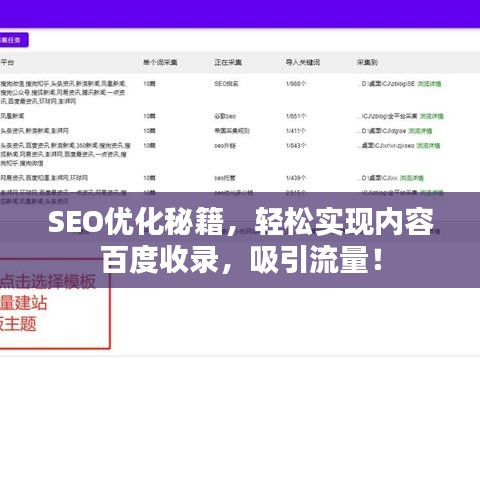The image size is (480, 480).
Task: Open 浏览详情 link for the 谷歌seo row
Action: 432,116
